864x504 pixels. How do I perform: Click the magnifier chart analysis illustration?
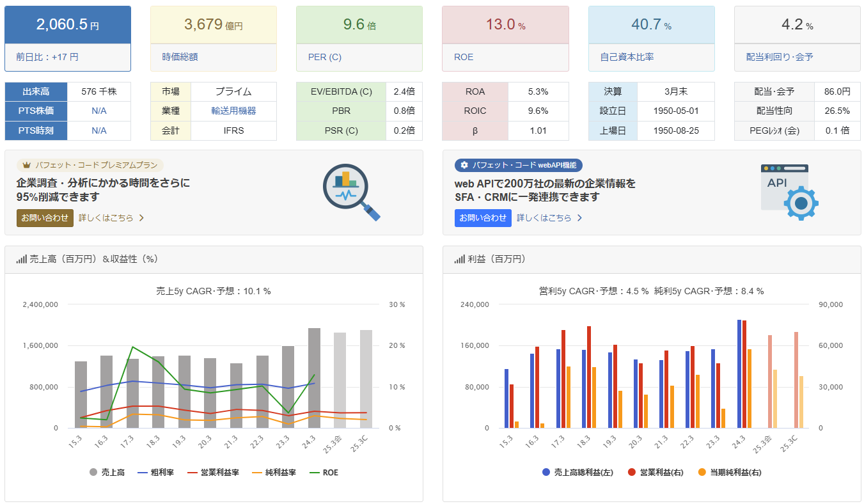pos(352,193)
